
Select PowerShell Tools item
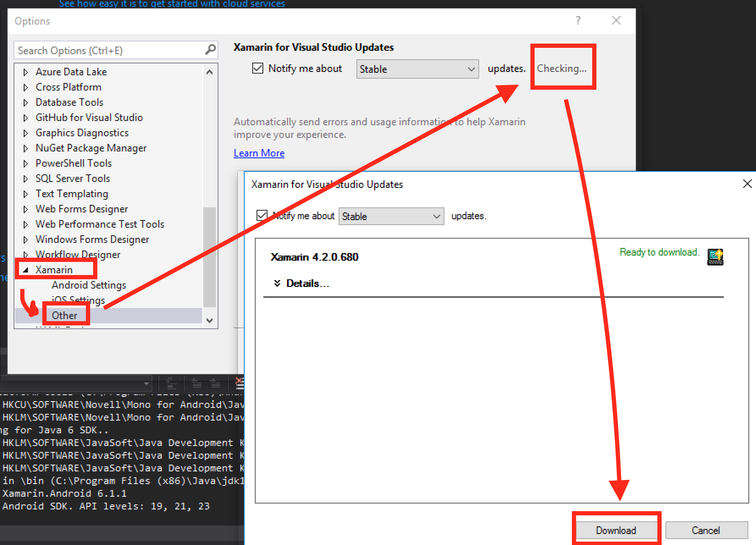[x=74, y=163]
